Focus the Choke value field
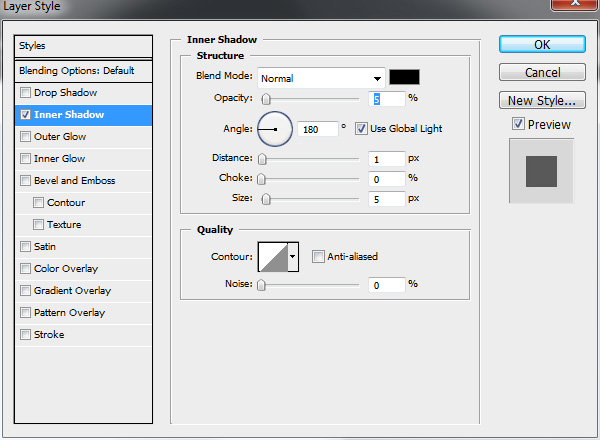This screenshot has width=600, height=440. (386, 179)
